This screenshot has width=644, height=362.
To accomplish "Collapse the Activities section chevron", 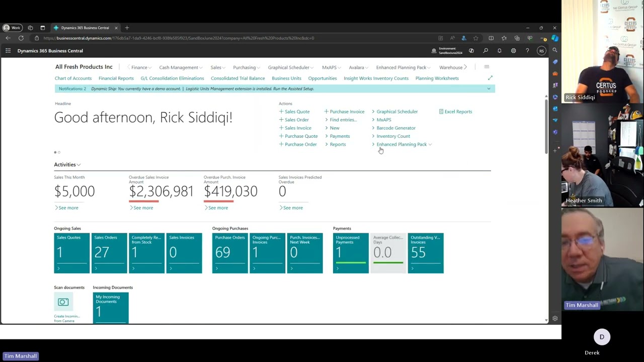I will (x=79, y=165).
